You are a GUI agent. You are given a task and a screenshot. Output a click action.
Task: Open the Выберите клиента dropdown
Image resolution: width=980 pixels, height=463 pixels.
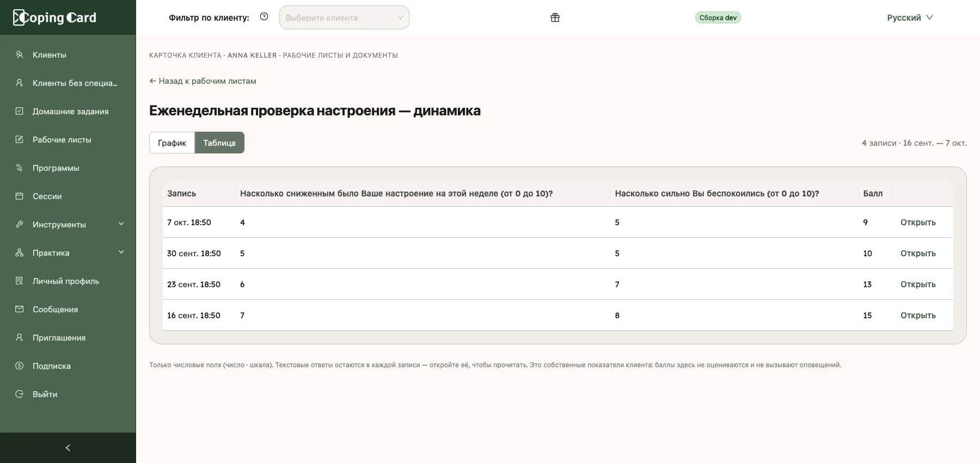pos(344,17)
